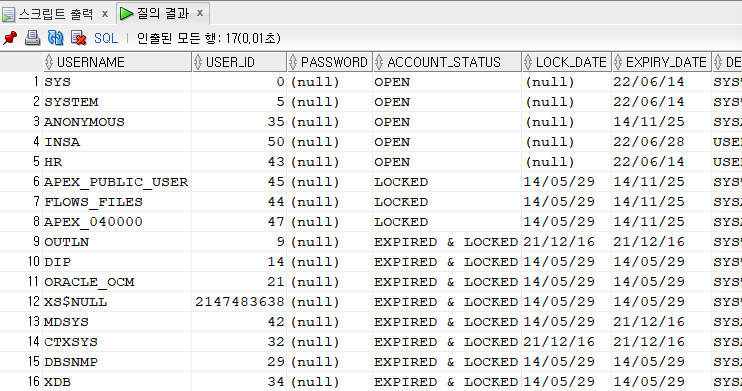Click EXPIRED & LOCKED status of OUTLN row
The height and width of the screenshot is (391, 742).
click(x=446, y=242)
